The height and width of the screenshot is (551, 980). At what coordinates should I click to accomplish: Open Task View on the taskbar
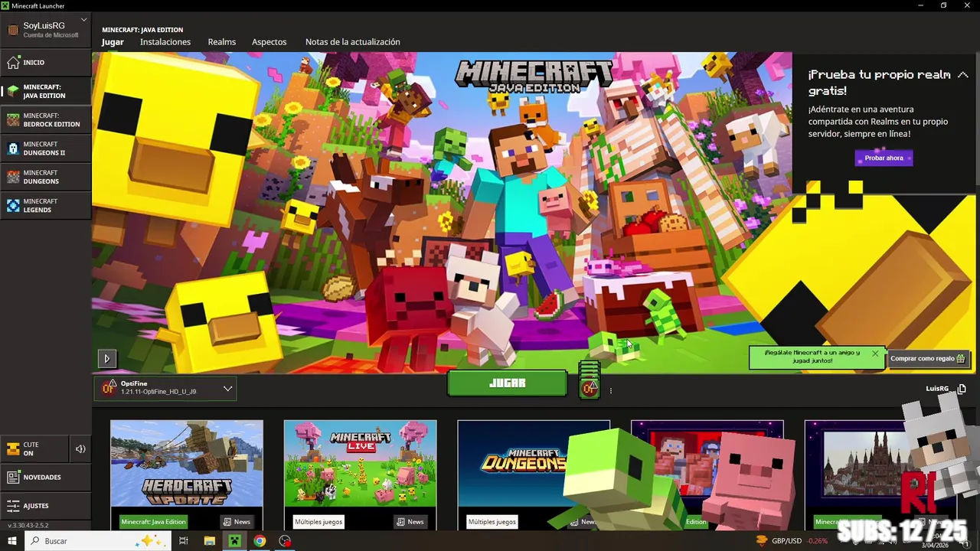coord(184,541)
